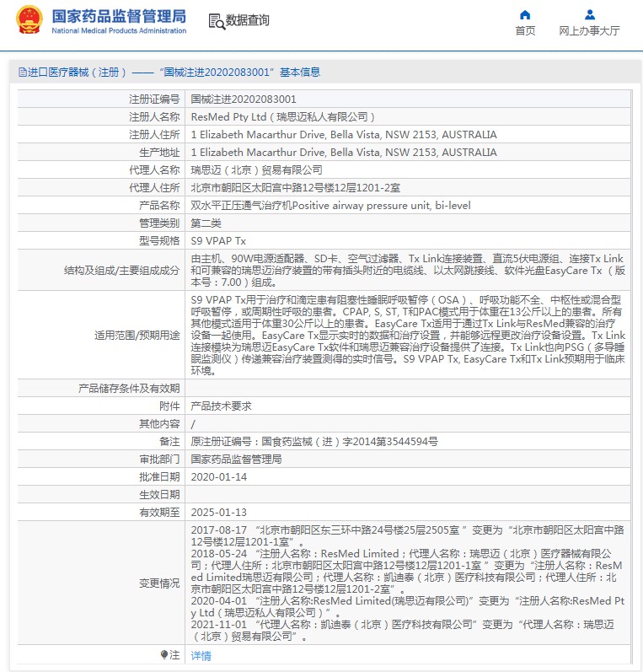
Task: Click the 2018-05-24 change record
Action: point(406,572)
